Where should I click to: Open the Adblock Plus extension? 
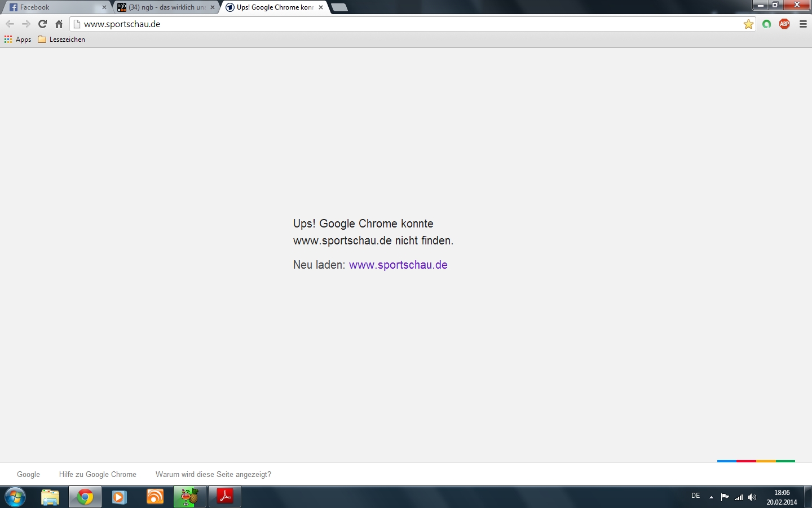pos(784,24)
